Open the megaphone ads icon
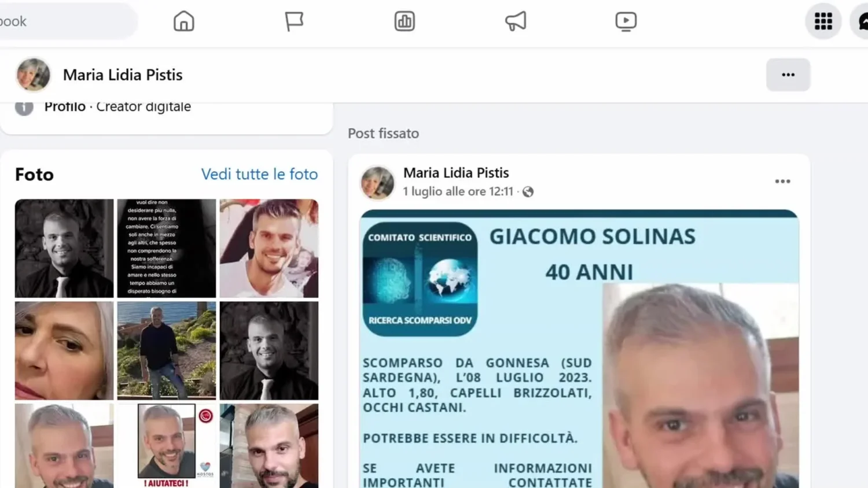 point(515,21)
